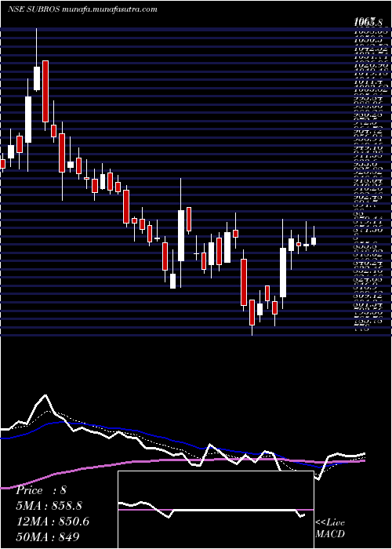The image size is (392, 549).
Task: Click the "<<Live MACD" label
Action: [330, 529]
